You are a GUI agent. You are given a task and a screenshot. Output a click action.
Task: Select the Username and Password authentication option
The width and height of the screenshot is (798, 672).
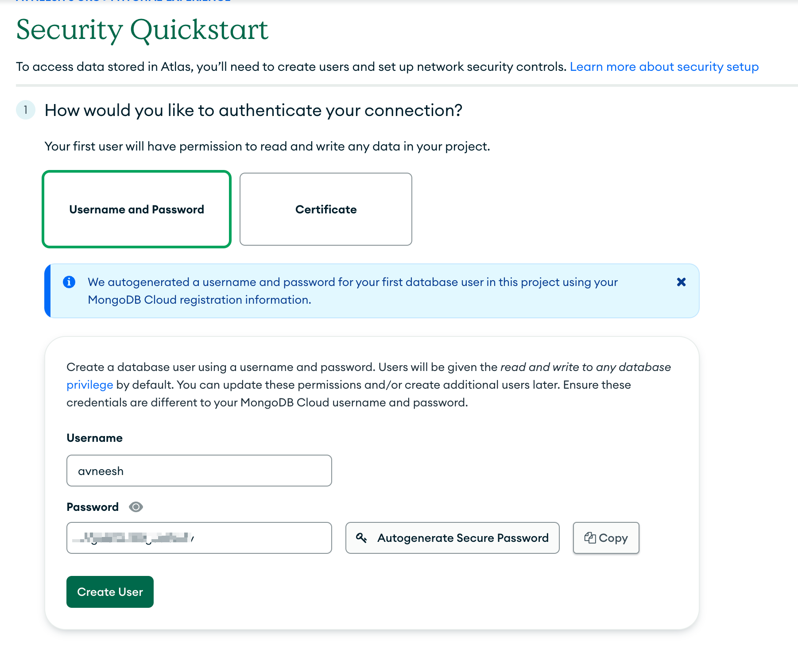point(136,209)
